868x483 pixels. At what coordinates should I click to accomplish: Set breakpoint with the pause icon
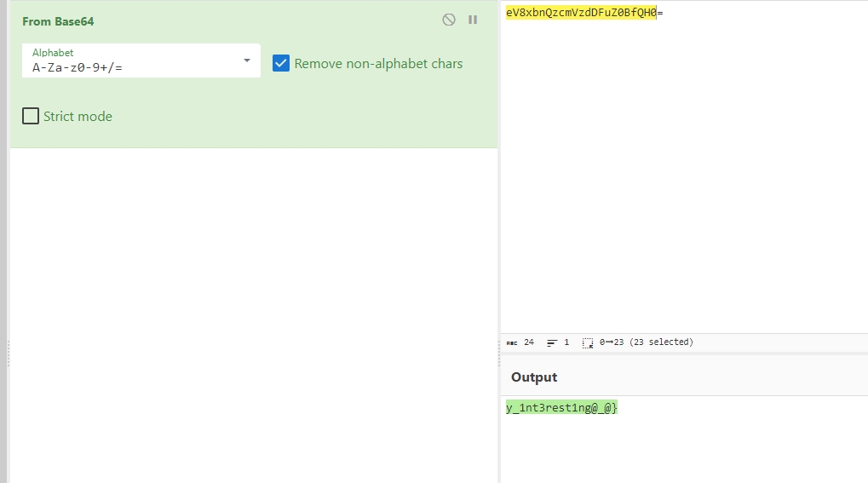coord(473,20)
